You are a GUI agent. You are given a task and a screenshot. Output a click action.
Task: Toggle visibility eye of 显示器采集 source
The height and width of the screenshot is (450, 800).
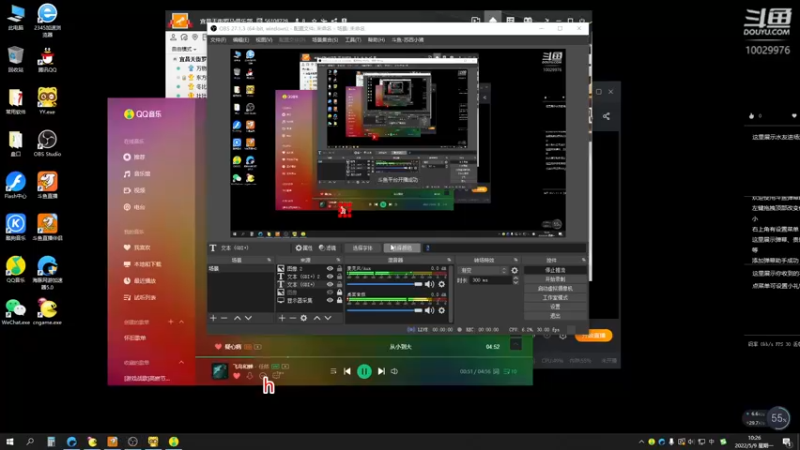coord(330,301)
